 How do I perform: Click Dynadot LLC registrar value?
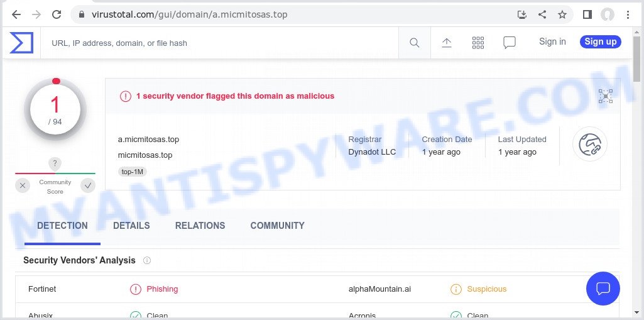(x=372, y=152)
